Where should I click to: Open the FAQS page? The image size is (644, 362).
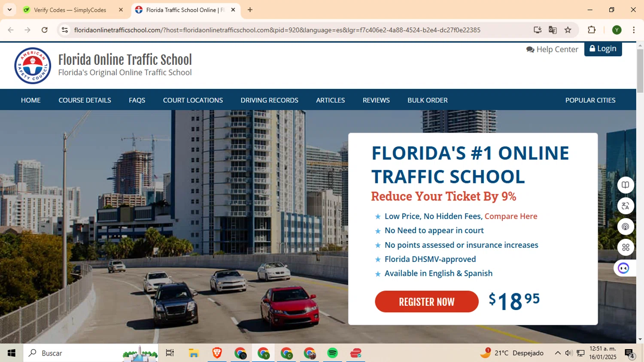(137, 100)
